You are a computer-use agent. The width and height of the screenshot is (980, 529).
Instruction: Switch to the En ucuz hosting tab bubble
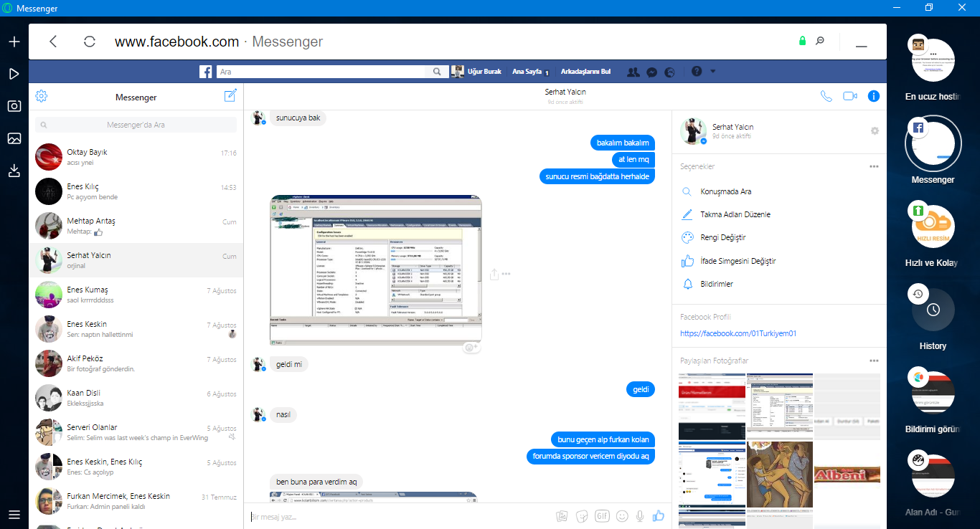[x=933, y=60]
